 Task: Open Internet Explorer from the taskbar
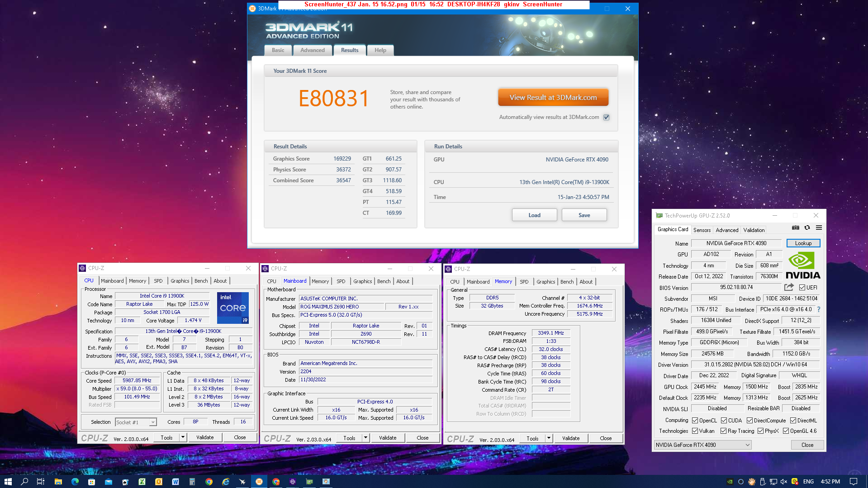pos(226,482)
